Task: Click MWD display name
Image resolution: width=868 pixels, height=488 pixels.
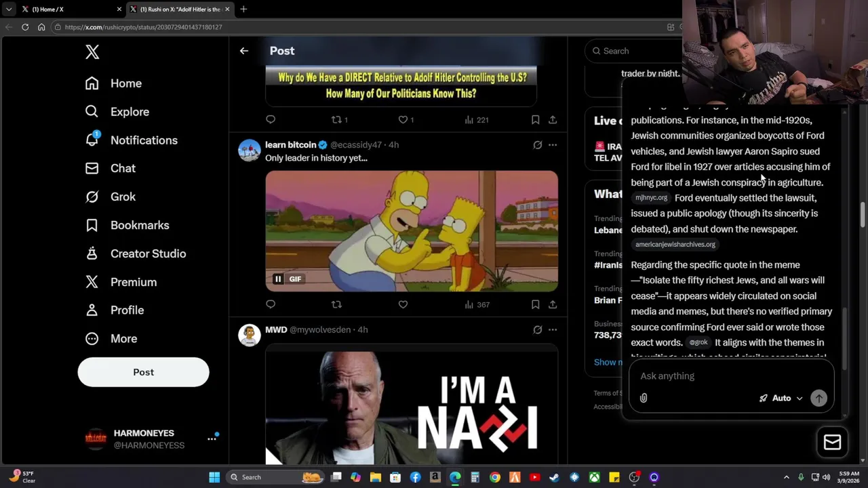Action: click(x=276, y=329)
